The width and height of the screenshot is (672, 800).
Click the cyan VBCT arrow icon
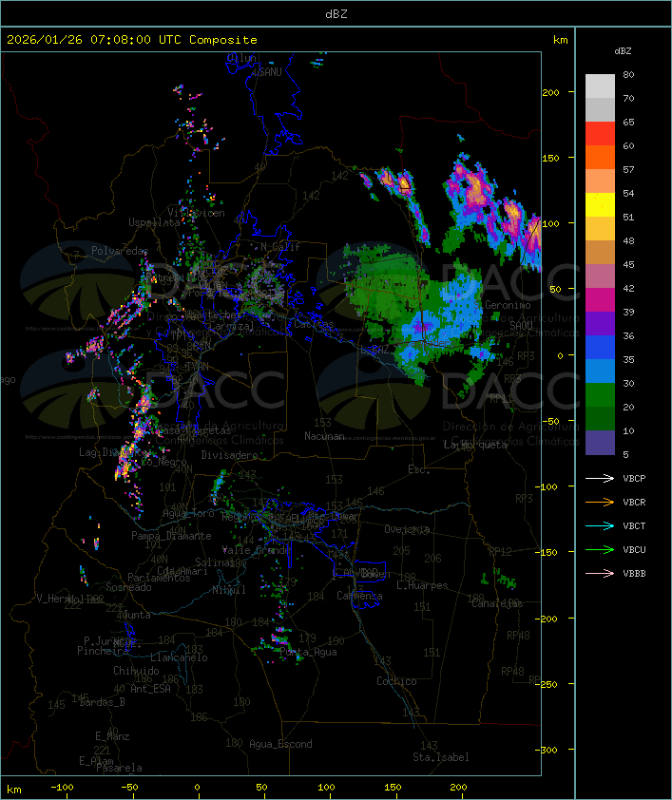coord(601,525)
